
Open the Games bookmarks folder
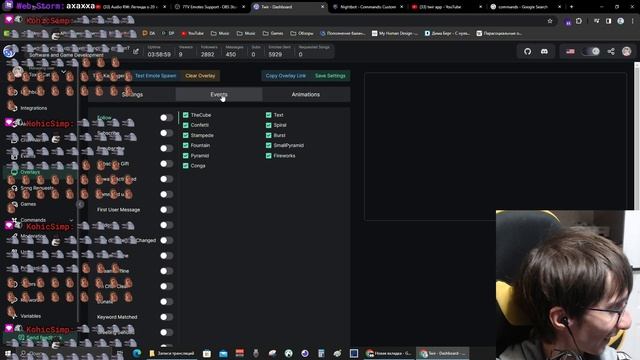click(273, 33)
